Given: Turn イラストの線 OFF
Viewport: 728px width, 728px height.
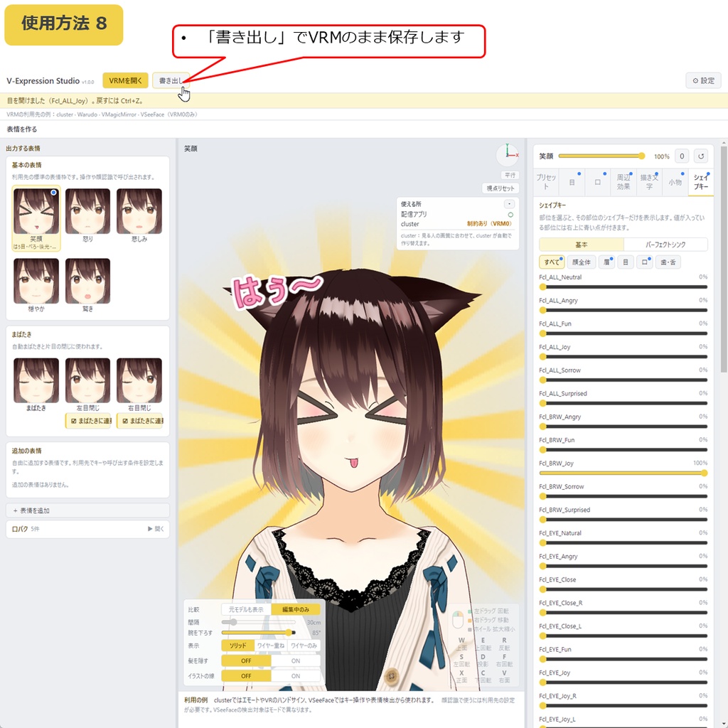Looking at the screenshot, I should (246, 676).
